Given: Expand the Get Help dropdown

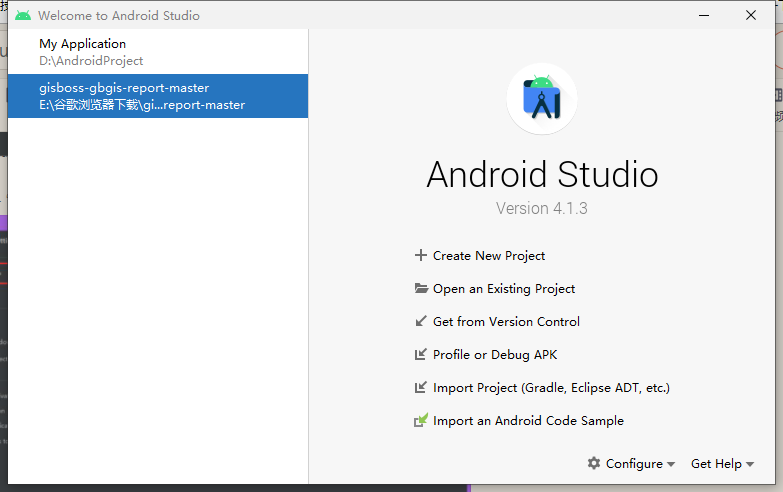Looking at the screenshot, I should [x=722, y=464].
